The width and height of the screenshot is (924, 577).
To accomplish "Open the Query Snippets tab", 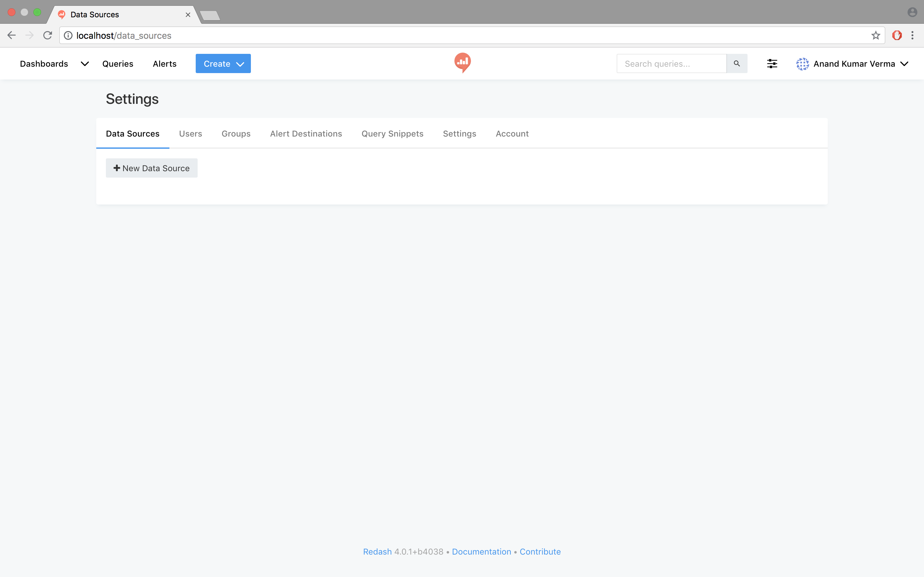I will pos(392,134).
